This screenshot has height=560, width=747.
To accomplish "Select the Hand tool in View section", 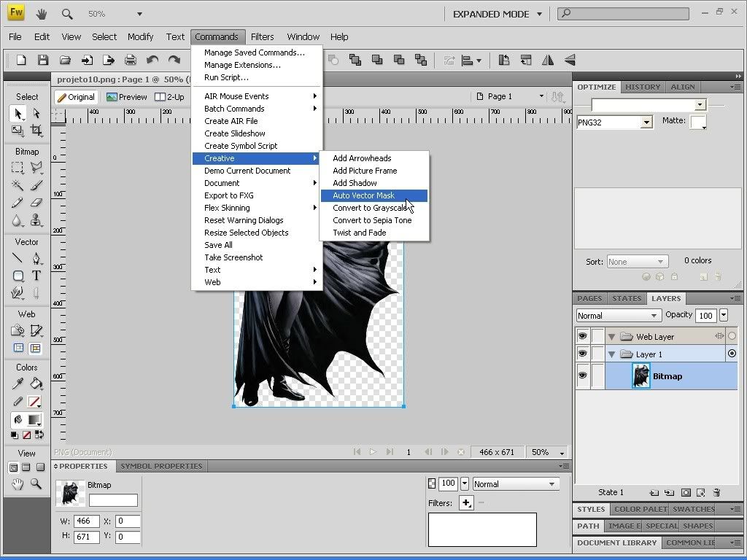I will point(18,484).
